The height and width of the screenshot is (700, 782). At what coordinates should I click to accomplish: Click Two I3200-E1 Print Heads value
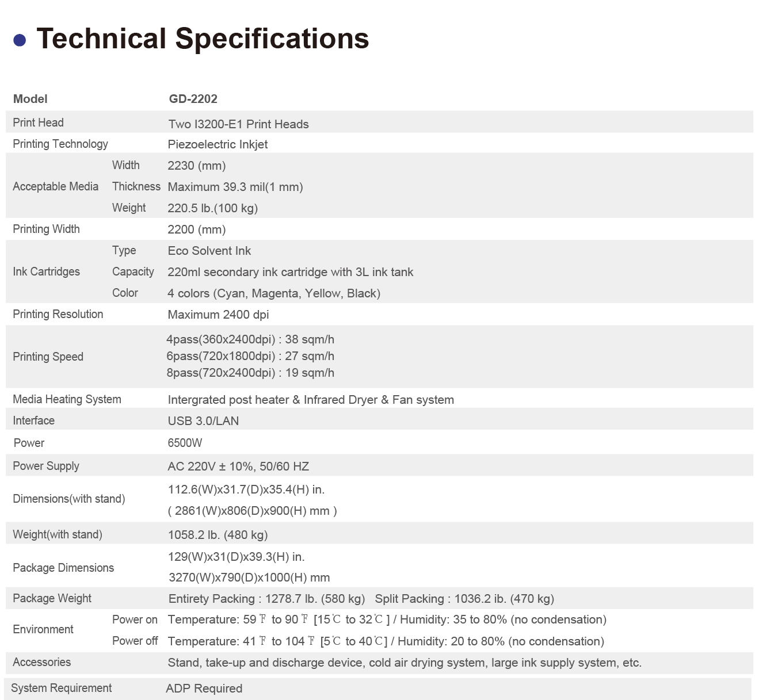click(238, 124)
